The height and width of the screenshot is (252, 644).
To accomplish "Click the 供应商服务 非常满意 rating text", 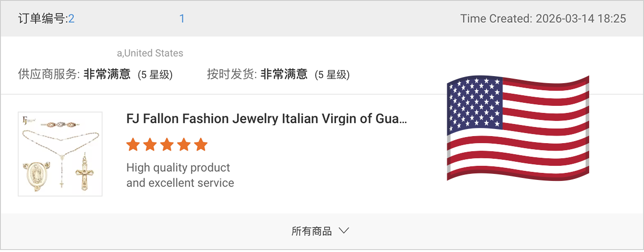I will (x=96, y=75).
